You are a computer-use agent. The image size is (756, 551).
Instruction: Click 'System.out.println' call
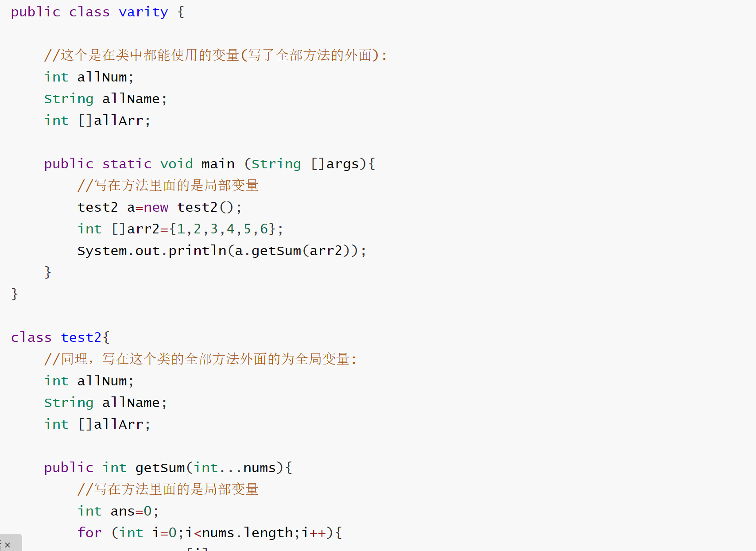[x=151, y=251]
